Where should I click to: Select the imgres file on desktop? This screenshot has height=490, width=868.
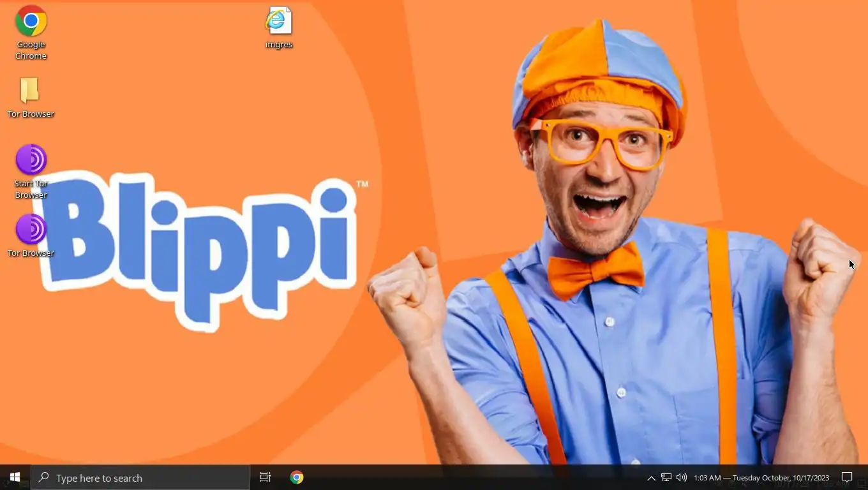279,28
